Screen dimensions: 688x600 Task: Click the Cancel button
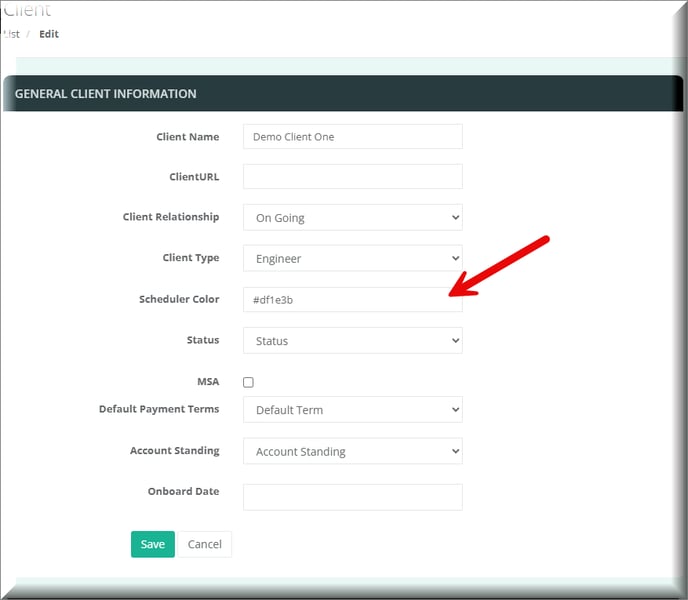pos(204,544)
